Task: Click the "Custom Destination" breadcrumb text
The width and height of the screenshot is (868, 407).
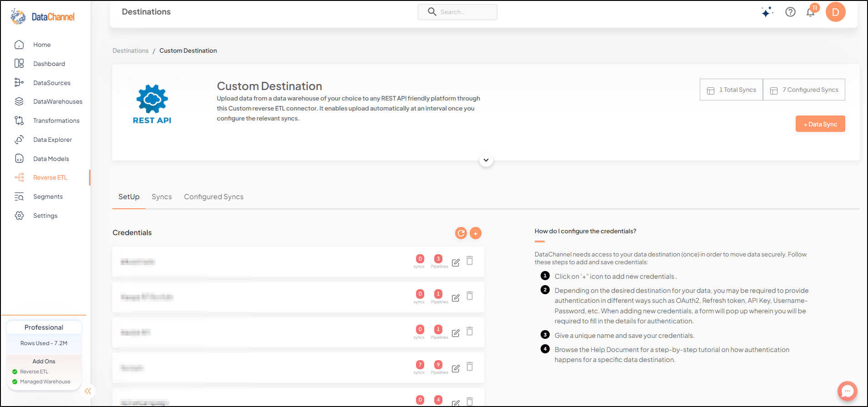Action: (x=188, y=50)
